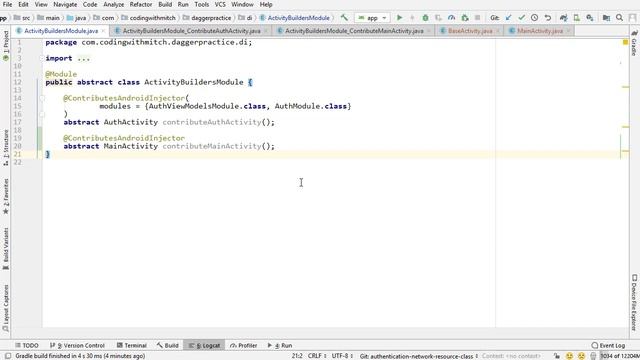The image size is (640, 360).
Task: Open AVD Manager device icon
Action: [577, 18]
